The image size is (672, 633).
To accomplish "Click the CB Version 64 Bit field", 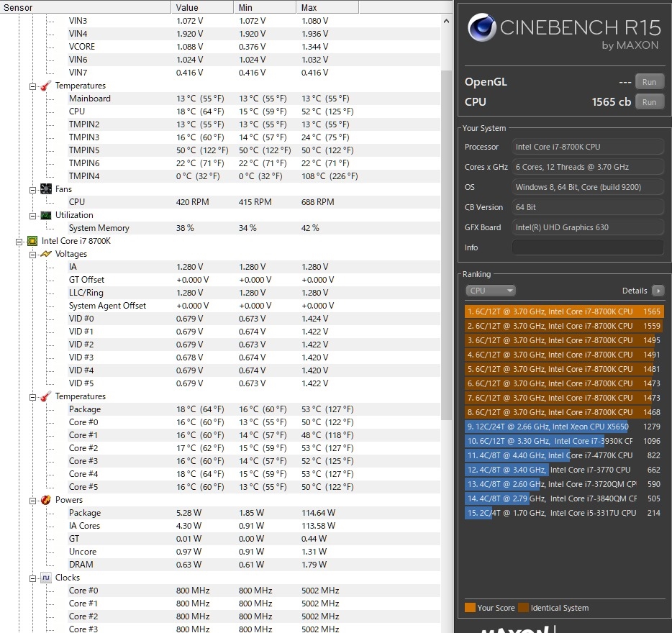I will (588, 207).
